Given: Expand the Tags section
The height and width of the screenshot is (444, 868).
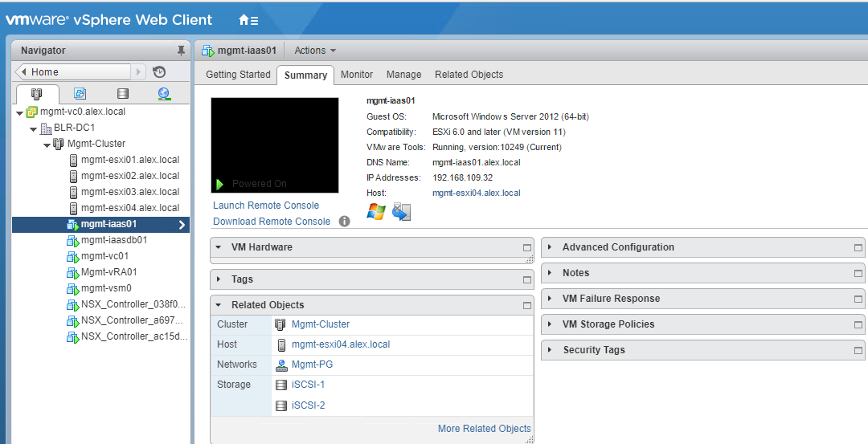Looking at the screenshot, I should (x=219, y=279).
